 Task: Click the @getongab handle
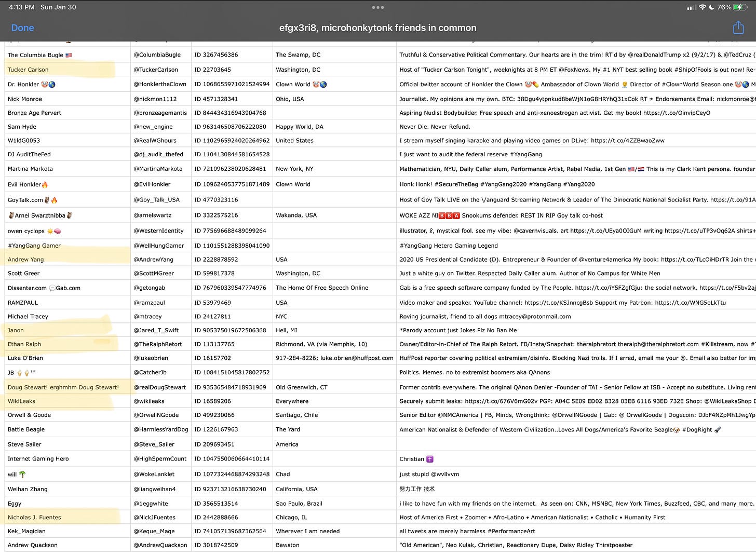tap(150, 288)
